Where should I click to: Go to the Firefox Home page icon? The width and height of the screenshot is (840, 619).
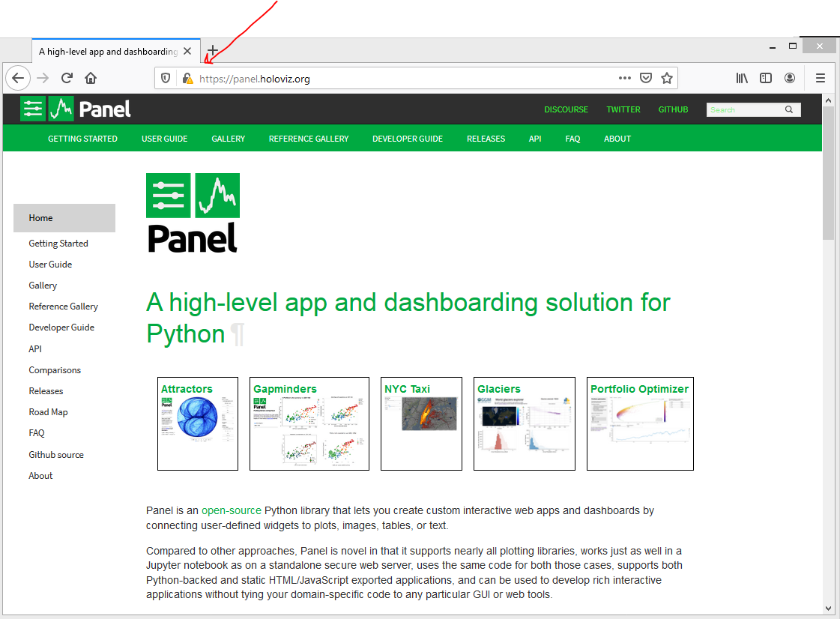click(x=91, y=78)
